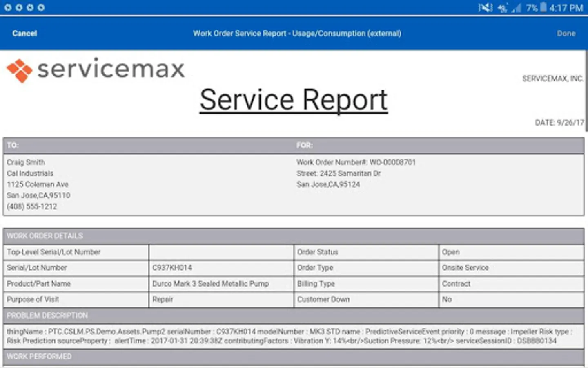Select the Repair value cell

pyautogui.click(x=221, y=300)
